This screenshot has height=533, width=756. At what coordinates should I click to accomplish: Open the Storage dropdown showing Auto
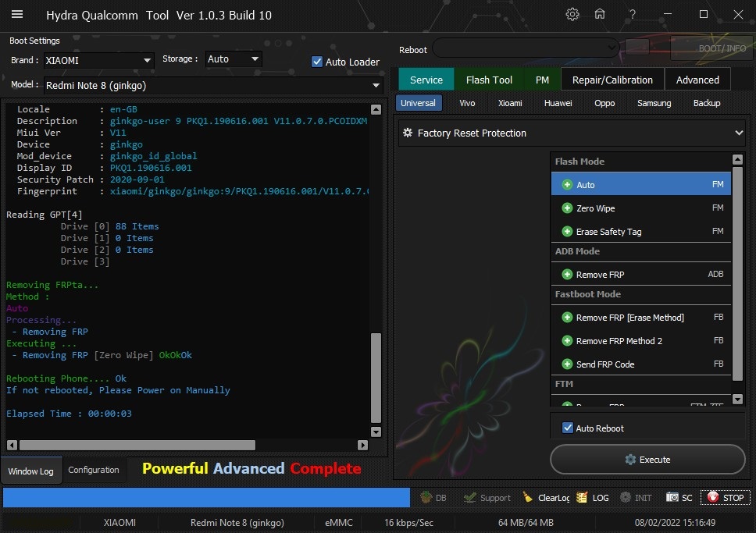234,59
